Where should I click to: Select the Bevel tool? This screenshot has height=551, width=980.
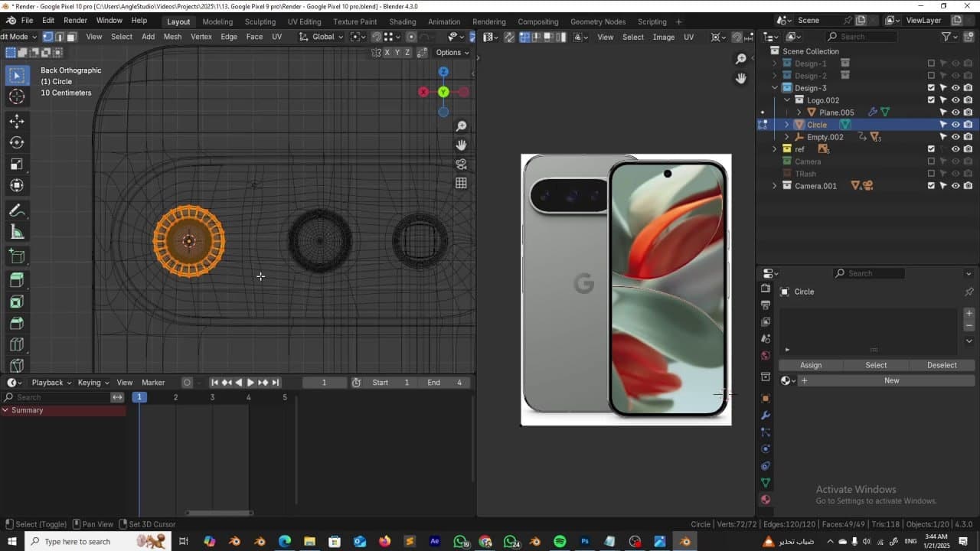[17, 324]
